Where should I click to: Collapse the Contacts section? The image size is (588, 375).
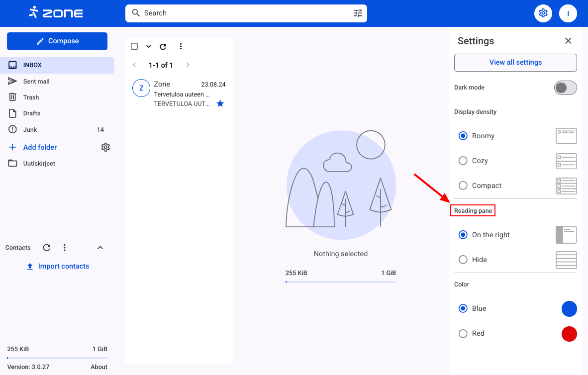[100, 248]
